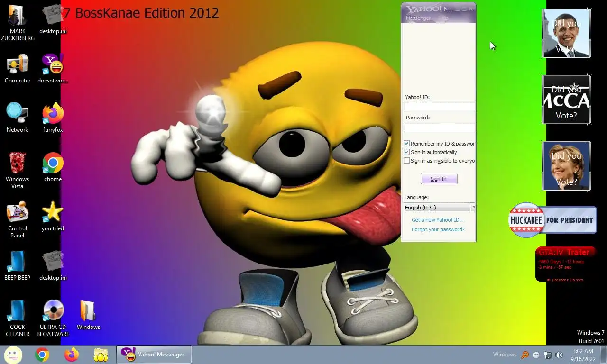Click the Yahoo! Messenger taskbar button

pyautogui.click(x=154, y=355)
